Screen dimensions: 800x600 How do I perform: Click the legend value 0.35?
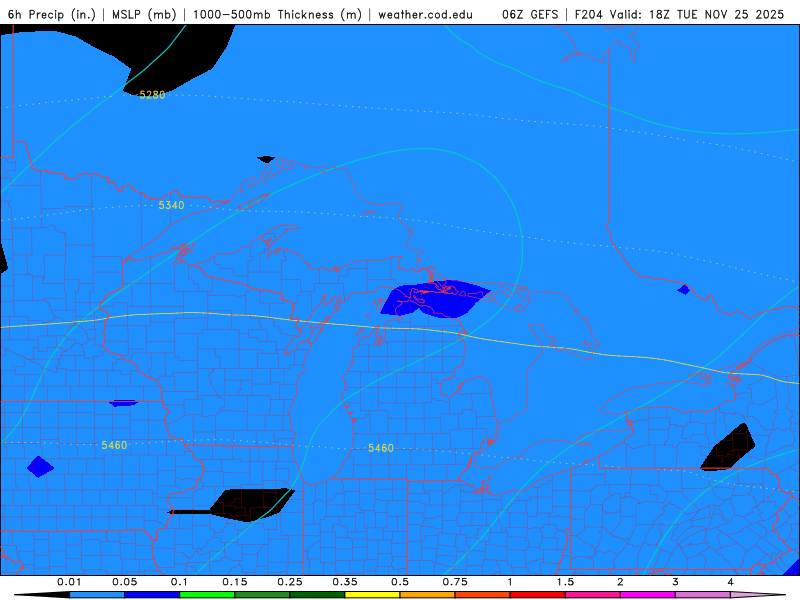pyautogui.click(x=345, y=582)
